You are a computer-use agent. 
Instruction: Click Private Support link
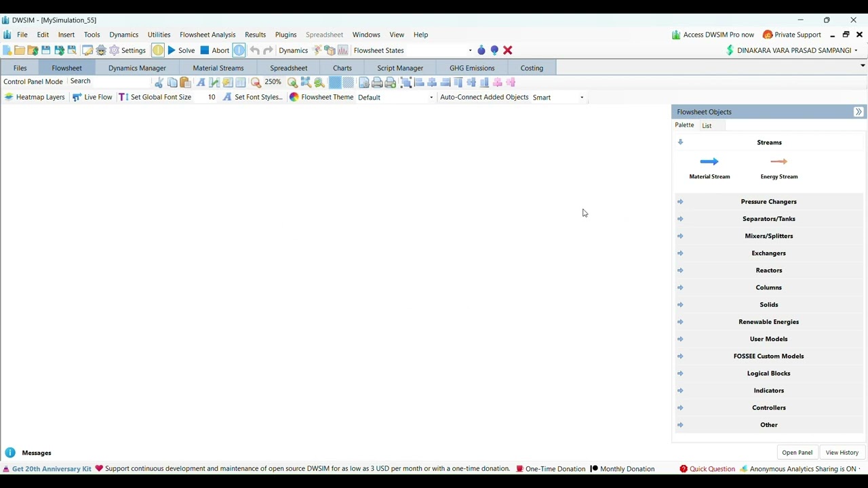(x=792, y=35)
